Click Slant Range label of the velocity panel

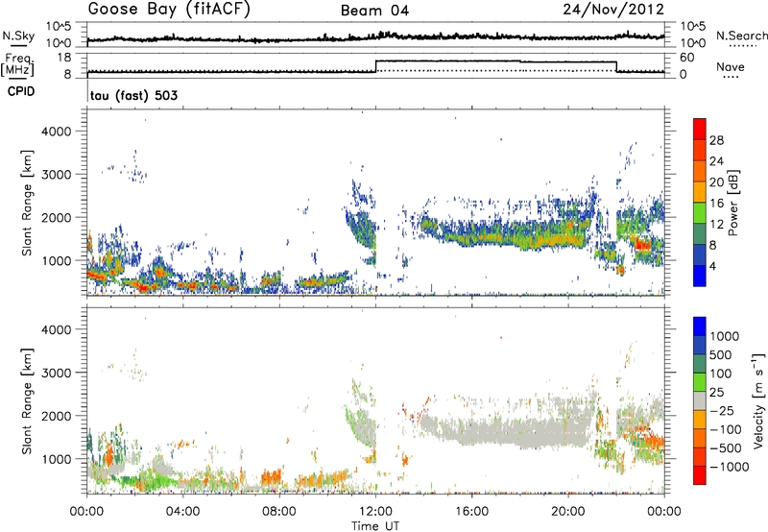pos(27,400)
